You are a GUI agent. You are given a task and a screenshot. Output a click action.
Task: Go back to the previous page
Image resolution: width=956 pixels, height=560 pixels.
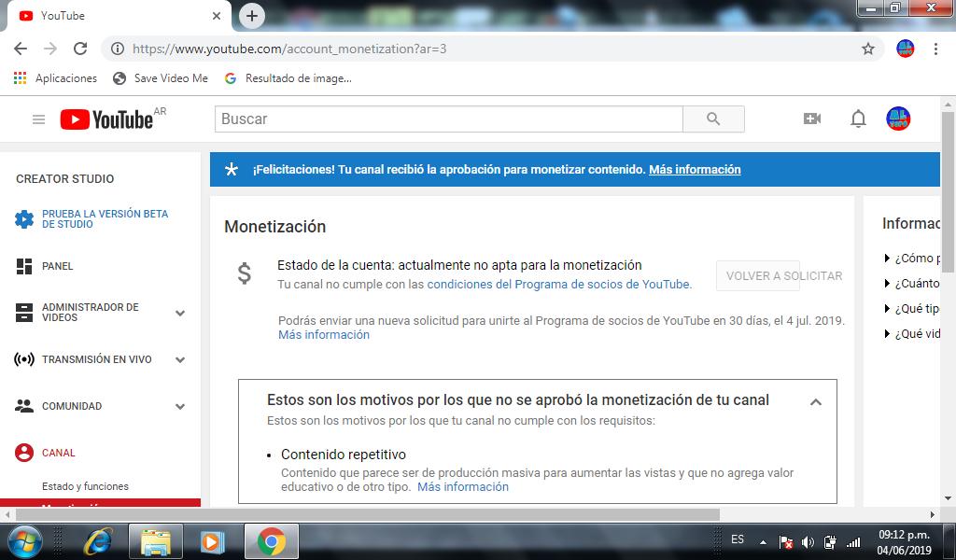[x=21, y=49]
